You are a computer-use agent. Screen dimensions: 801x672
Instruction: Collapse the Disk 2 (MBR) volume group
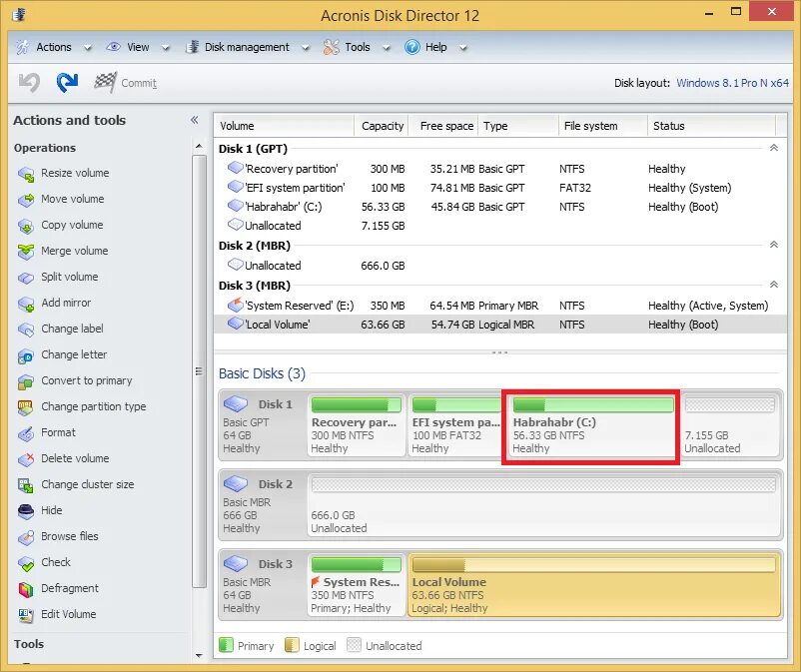coord(774,245)
